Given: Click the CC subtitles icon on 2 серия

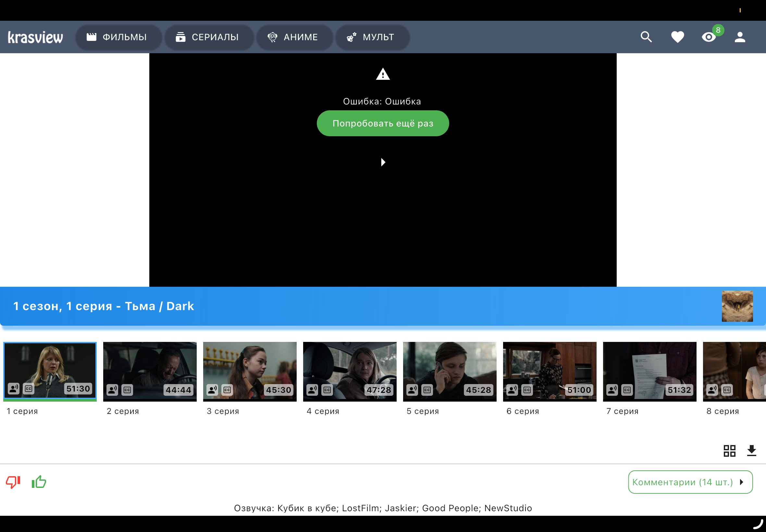Looking at the screenshot, I should point(127,390).
